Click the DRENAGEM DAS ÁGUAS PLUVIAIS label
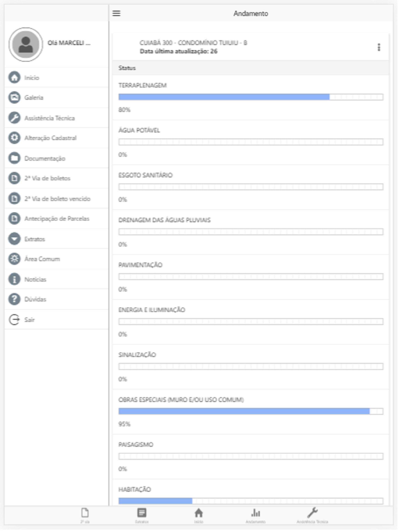The height and width of the screenshot is (532, 399). (x=164, y=220)
